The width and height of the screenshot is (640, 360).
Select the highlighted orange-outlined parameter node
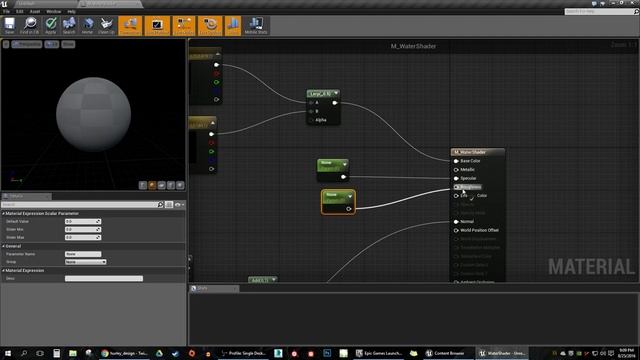338,202
